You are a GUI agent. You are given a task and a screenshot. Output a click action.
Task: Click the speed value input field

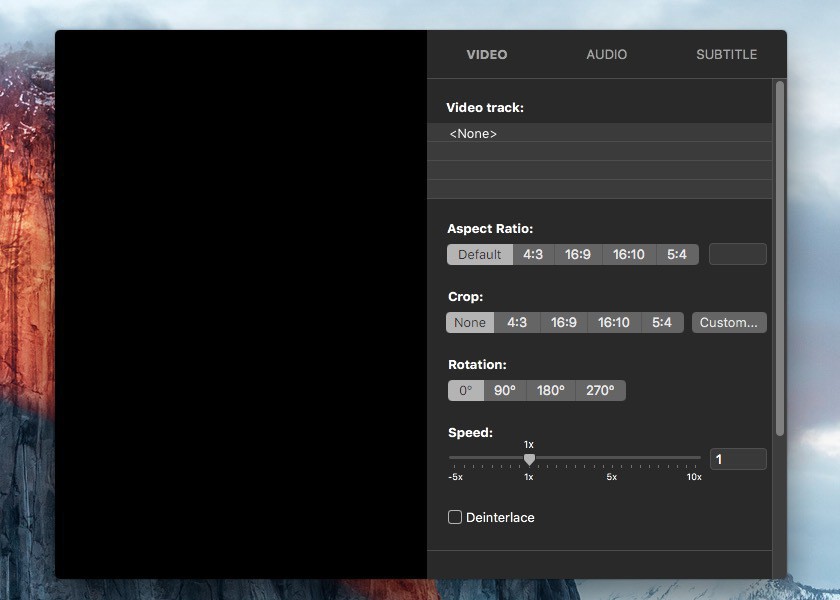737,459
